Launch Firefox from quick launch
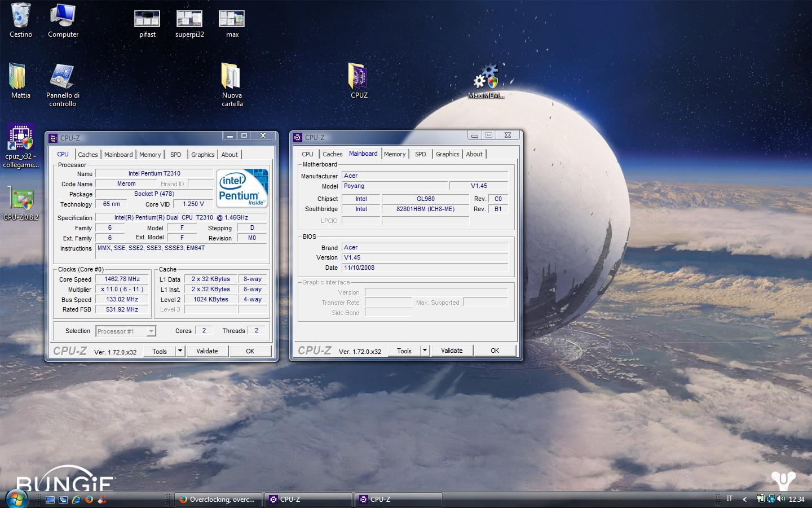Screen dimensions: 812x508 click(x=89, y=500)
